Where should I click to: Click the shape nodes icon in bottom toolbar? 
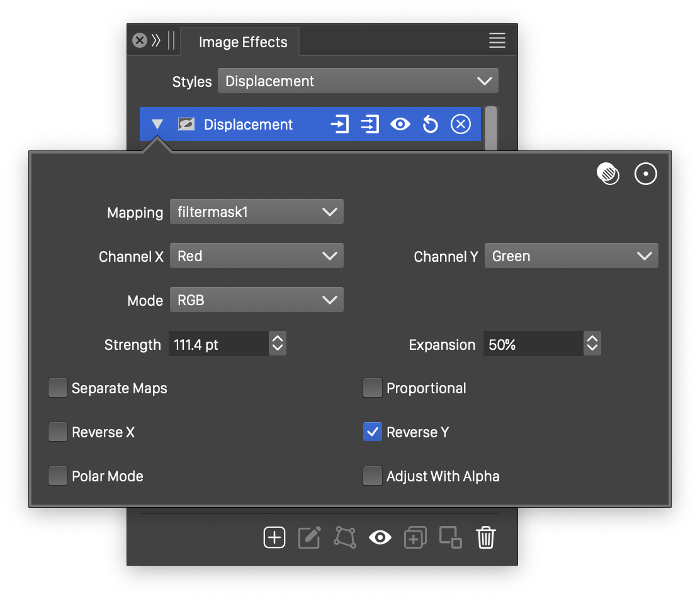coord(345,538)
